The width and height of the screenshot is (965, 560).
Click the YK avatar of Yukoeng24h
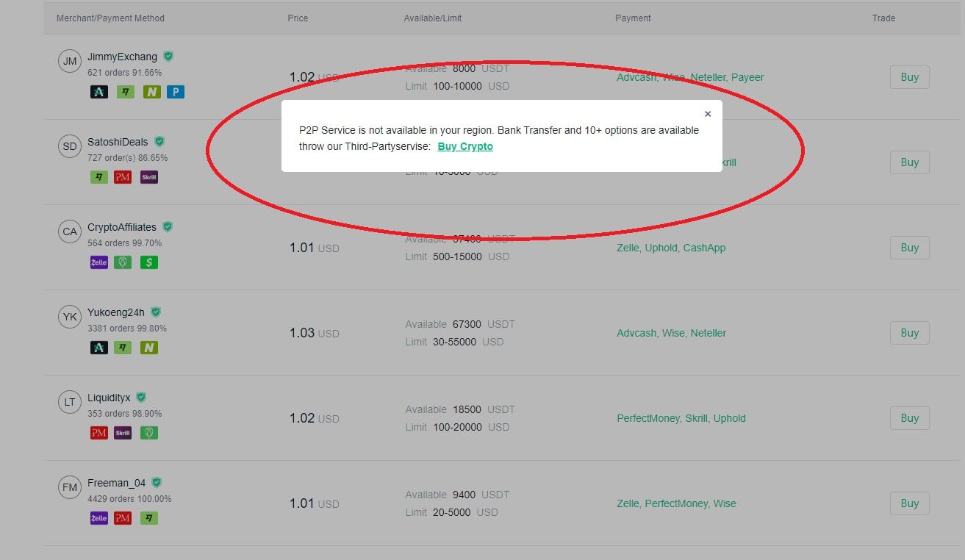[x=70, y=317]
